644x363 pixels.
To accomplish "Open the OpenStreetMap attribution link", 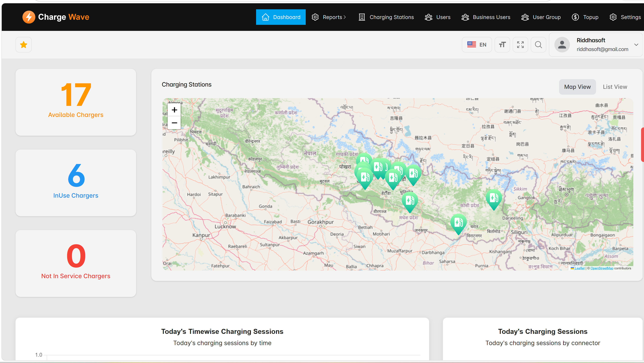I will [x=602, y=268].
